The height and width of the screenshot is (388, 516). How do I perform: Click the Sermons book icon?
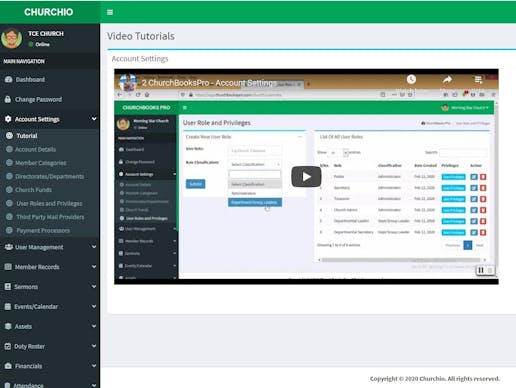tap(8, 287)
